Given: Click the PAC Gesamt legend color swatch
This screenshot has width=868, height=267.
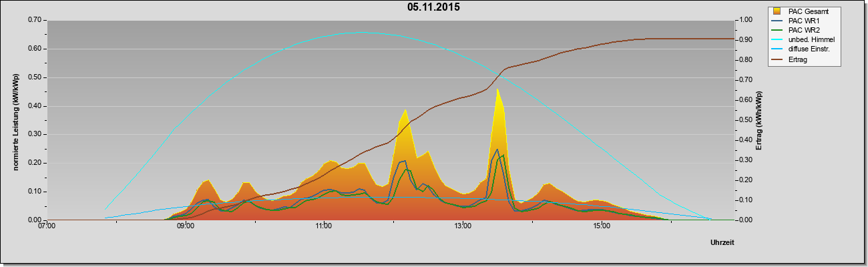Looking at the screenshot, I should (777, 11).
